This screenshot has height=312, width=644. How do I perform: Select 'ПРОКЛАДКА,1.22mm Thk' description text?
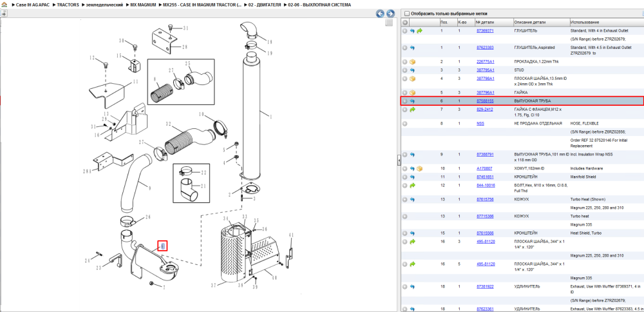click(536, 62)
